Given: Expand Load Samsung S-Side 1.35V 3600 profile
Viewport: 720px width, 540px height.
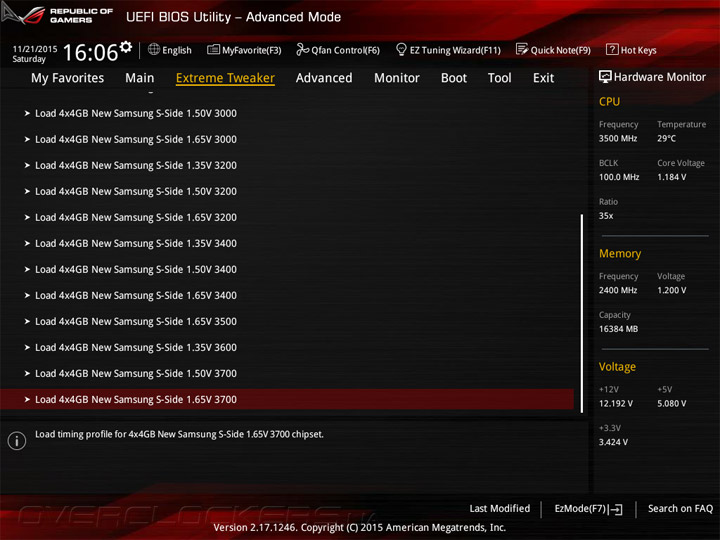Looking at the screenshot, I should 287,348.
